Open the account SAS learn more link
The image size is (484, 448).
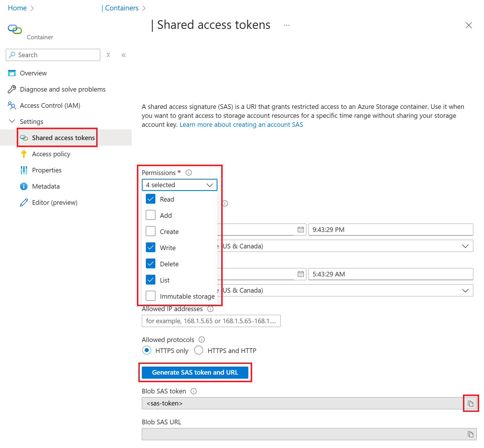coord(241,124)
